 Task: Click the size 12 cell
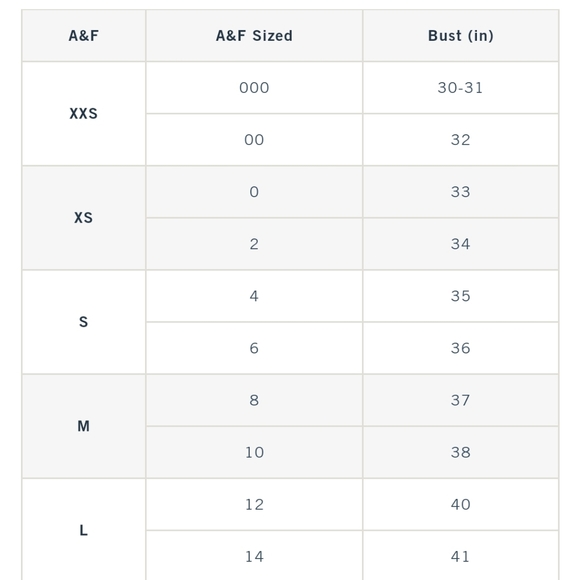(x=254, y=505)
